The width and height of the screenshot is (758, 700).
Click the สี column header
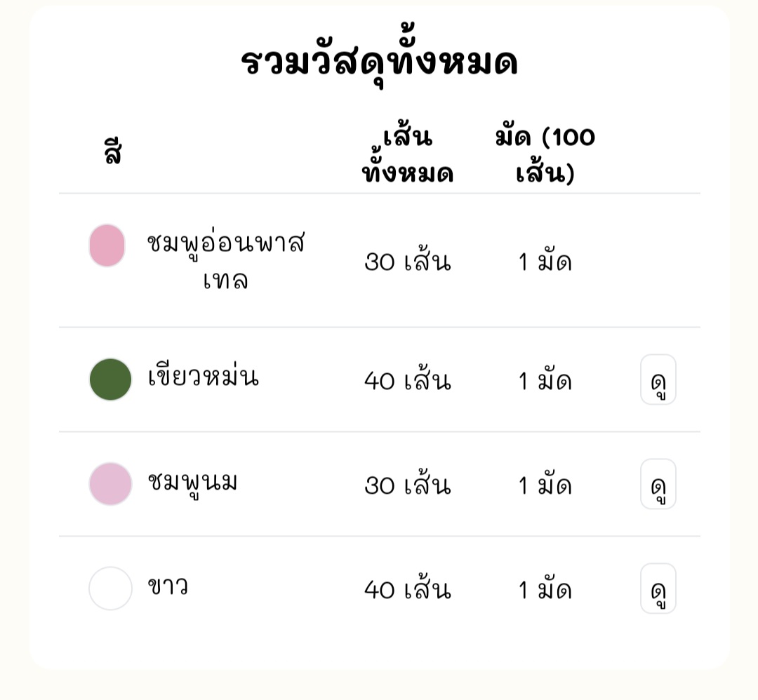pyautogui.click(x=112, y=151)
